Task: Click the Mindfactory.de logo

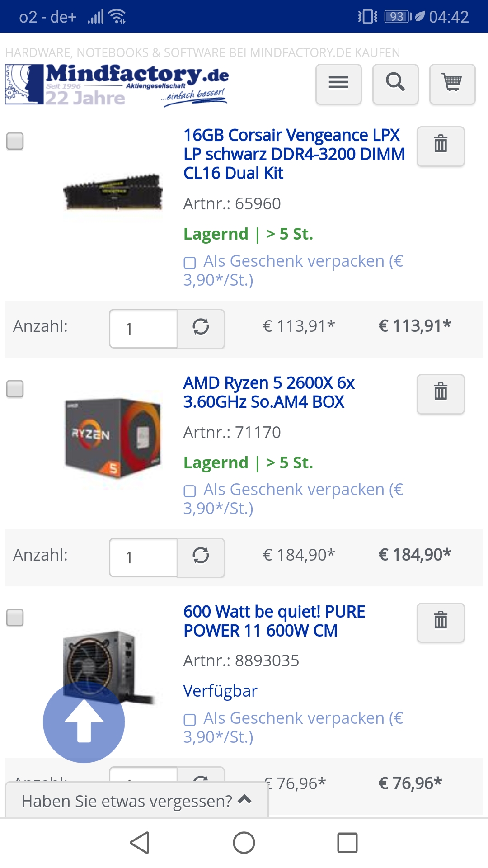Action: pos(117,85)
